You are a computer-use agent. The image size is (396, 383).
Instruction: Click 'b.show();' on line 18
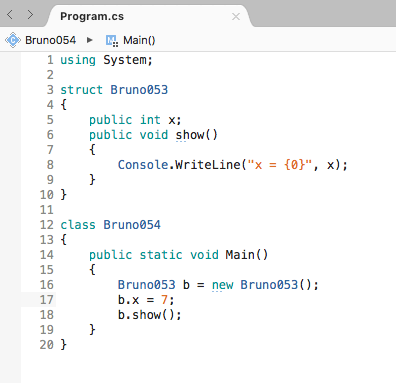(x=150, y=315)
